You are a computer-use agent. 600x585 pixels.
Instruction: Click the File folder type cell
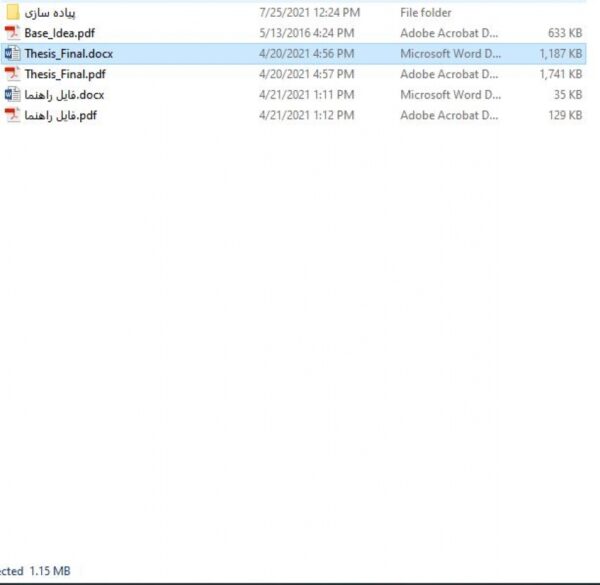pyautogui.click(x=426, y=13)
